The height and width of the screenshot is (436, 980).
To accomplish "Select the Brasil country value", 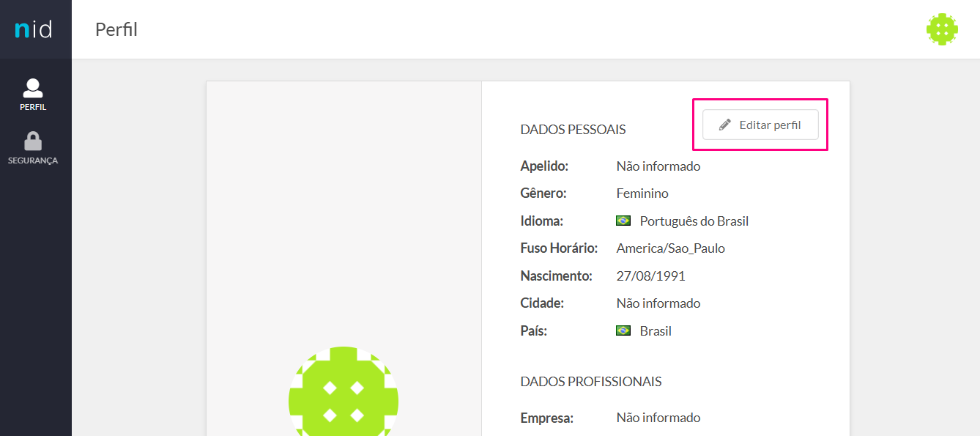I will coord(656,331).
